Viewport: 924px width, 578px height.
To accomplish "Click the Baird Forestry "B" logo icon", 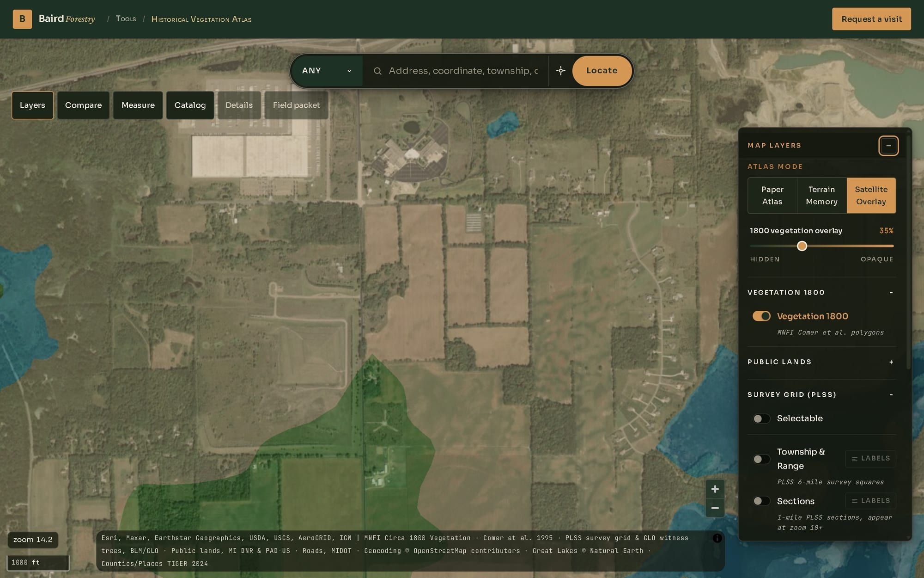I will 22,19.
